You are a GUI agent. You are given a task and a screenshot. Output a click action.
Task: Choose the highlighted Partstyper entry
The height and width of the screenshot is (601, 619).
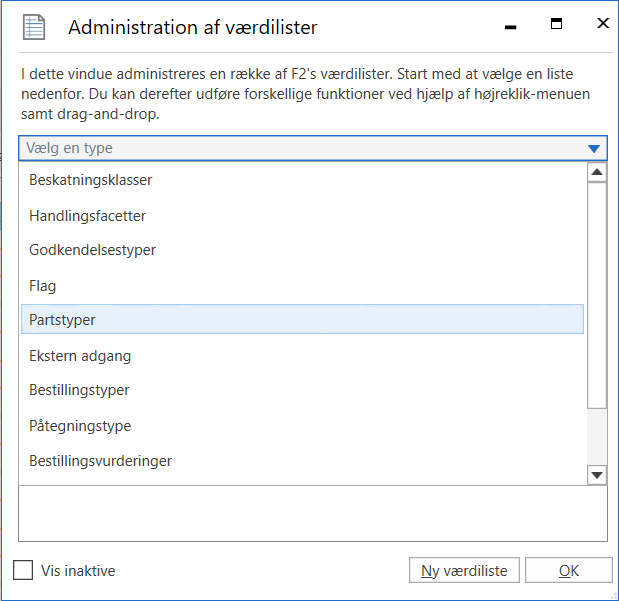point(62,320)
